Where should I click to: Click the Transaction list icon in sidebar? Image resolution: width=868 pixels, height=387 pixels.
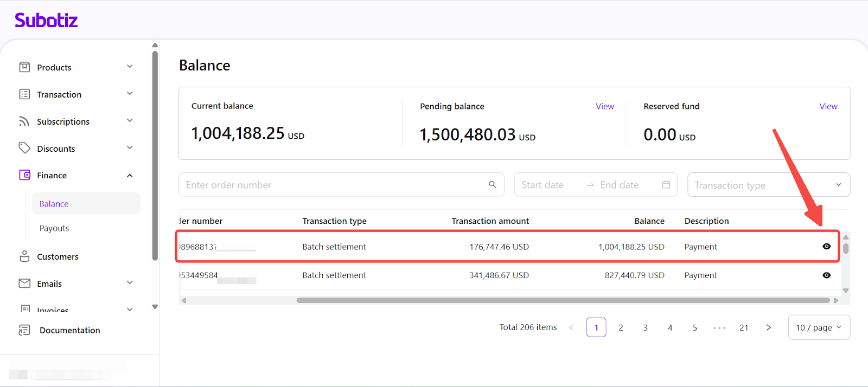click(x=24, y=94)
